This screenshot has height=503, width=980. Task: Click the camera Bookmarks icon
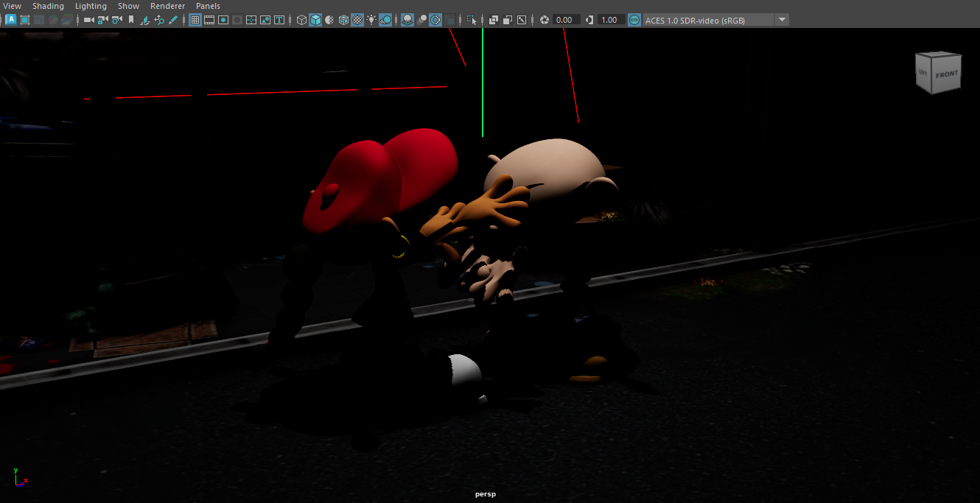point(131,20)
